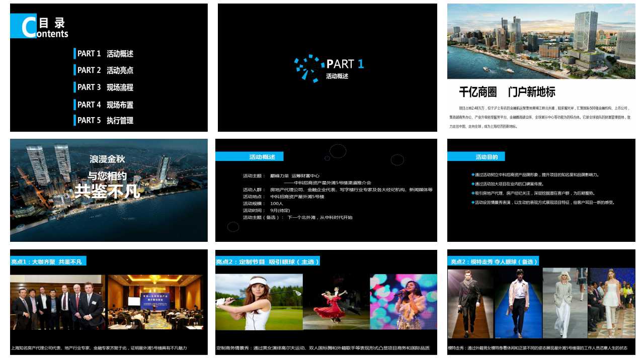The height and width of the screenshot is (362, 644).
Task: Click the black oval at bottom-left of 活动概述 slide
Action: tap(233, 227)
